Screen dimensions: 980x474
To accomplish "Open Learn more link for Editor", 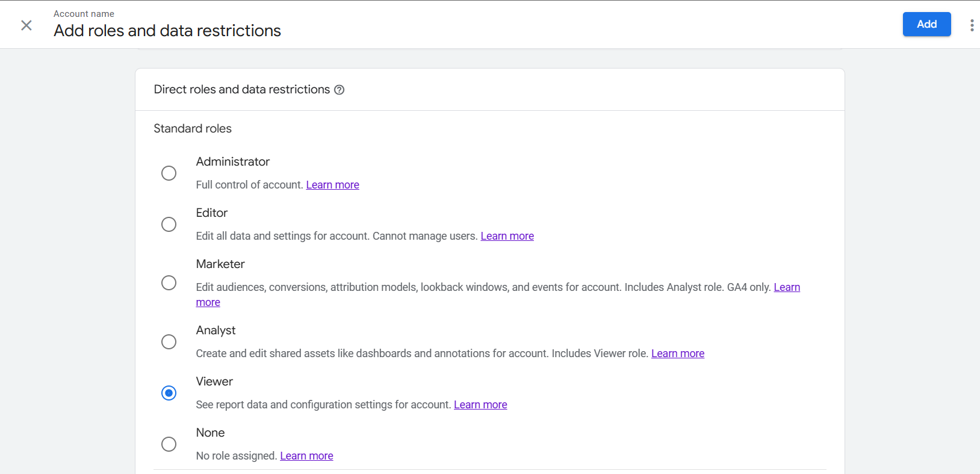I will (x=507, y=236).
